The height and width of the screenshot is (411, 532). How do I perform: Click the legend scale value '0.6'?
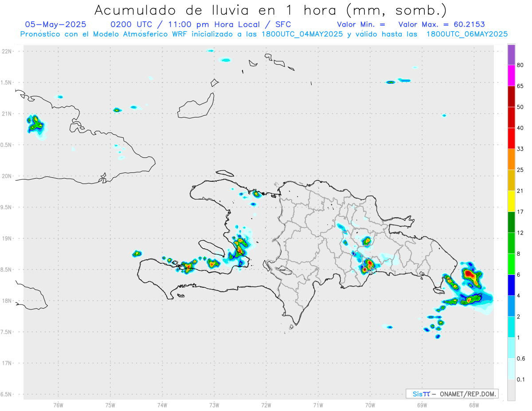coord(521,358)
